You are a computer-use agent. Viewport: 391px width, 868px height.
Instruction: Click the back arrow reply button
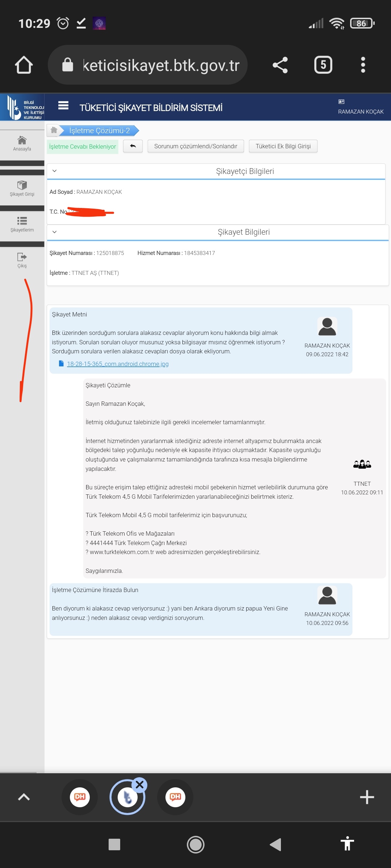[133, 146]
